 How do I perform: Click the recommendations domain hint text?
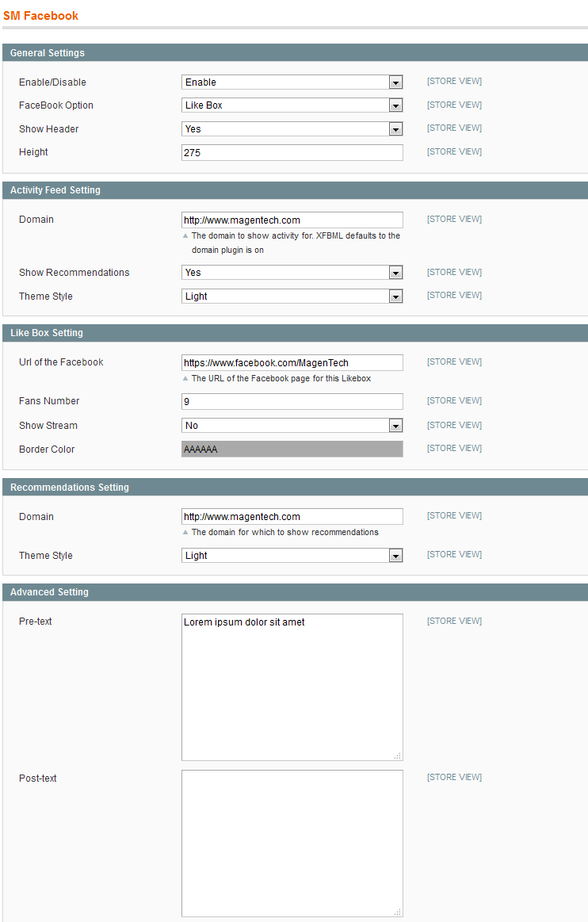click(x=285, y=532)
